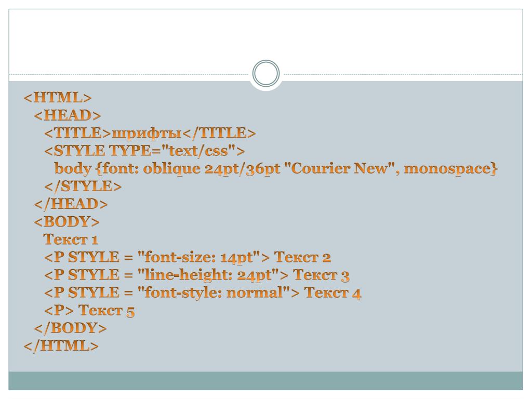Image resolution: width=532 pixels, height=399 pixels.
Task: Click the <STYLE TYPE="text/css"> line
Action: (x=144, y=150)
